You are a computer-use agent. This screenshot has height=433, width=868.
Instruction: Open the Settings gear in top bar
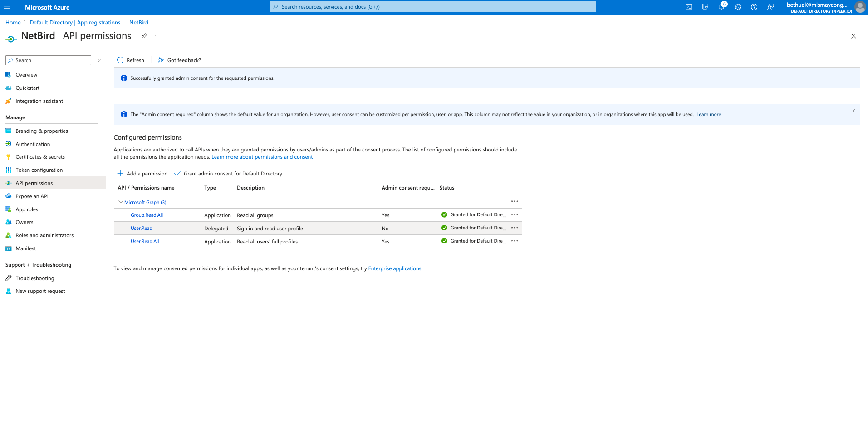pos(737,7)
